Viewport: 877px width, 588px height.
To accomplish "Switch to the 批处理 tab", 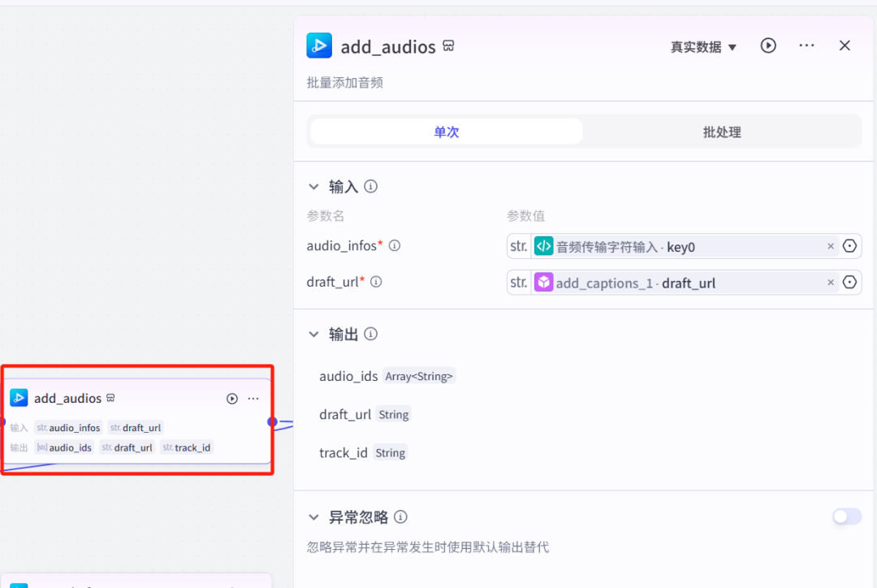I will 721,131.
